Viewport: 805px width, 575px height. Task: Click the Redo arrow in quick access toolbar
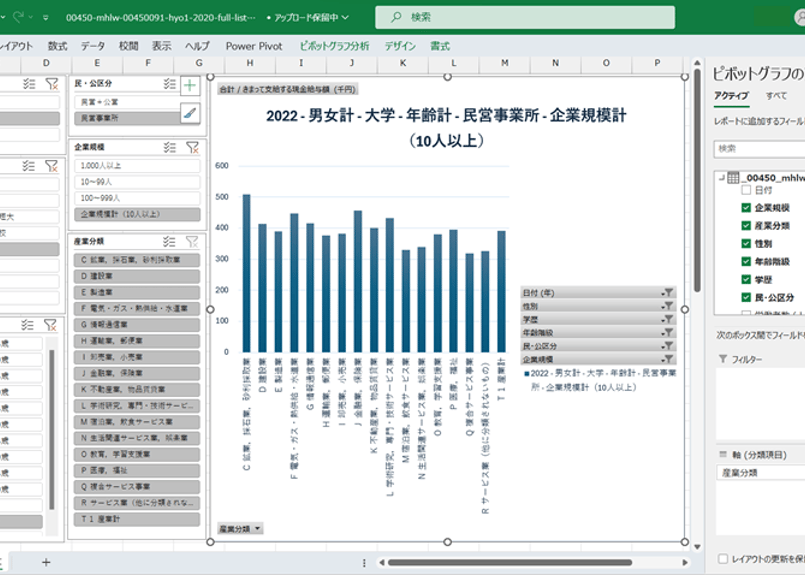[18, 17]
